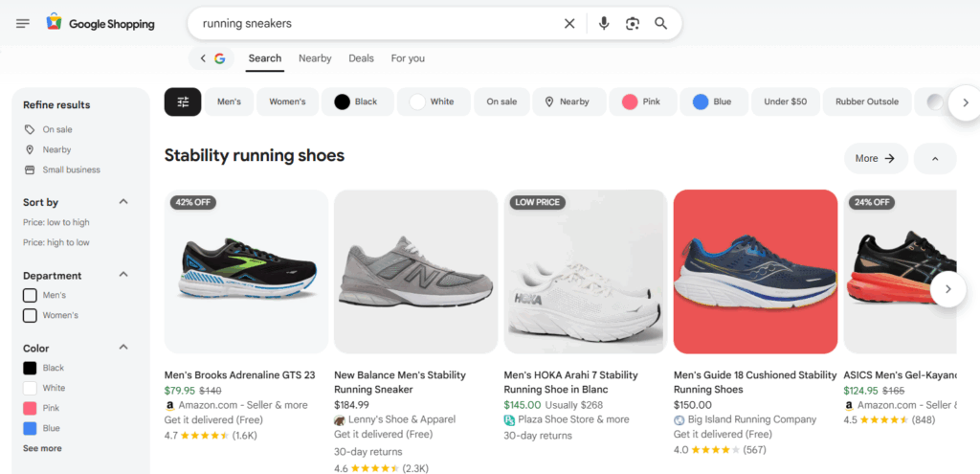This screenshot has width=980, height=474.
Task: Click Big Island Running Company icon
Action: [679, 419]
